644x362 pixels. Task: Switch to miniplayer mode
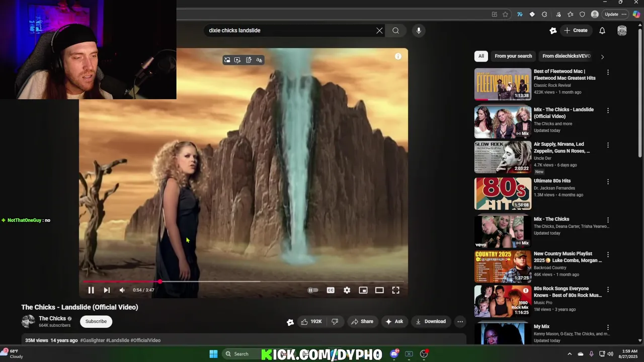(x=363, y=290)
